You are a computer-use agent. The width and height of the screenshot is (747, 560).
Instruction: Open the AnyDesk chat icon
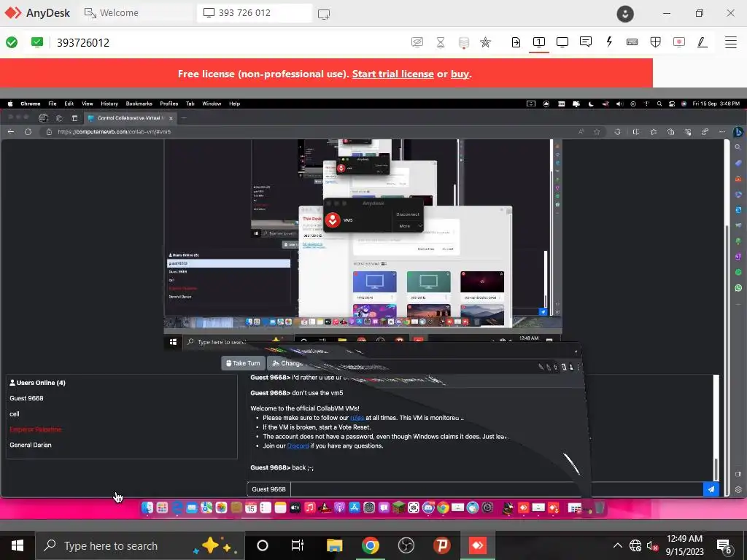coord(586,42)
